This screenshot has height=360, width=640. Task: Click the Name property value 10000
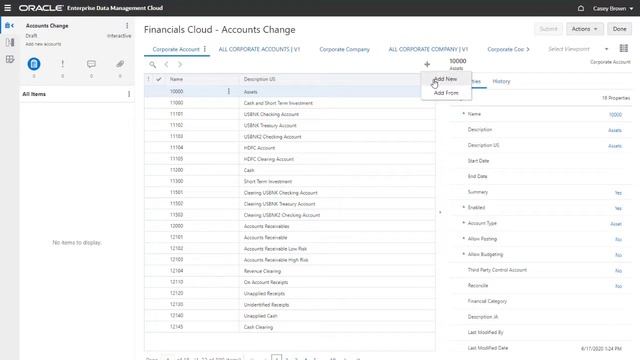(x=616, y=115)
